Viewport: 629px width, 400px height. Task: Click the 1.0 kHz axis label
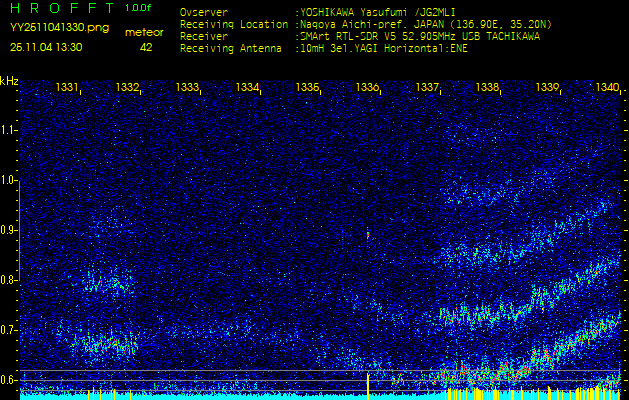click(8, 181)
